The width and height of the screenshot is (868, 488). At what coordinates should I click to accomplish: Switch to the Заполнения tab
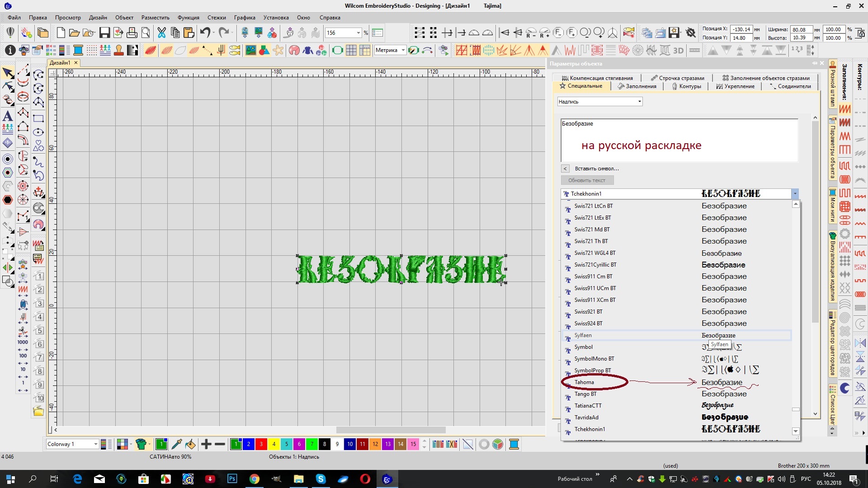(637, 86)
